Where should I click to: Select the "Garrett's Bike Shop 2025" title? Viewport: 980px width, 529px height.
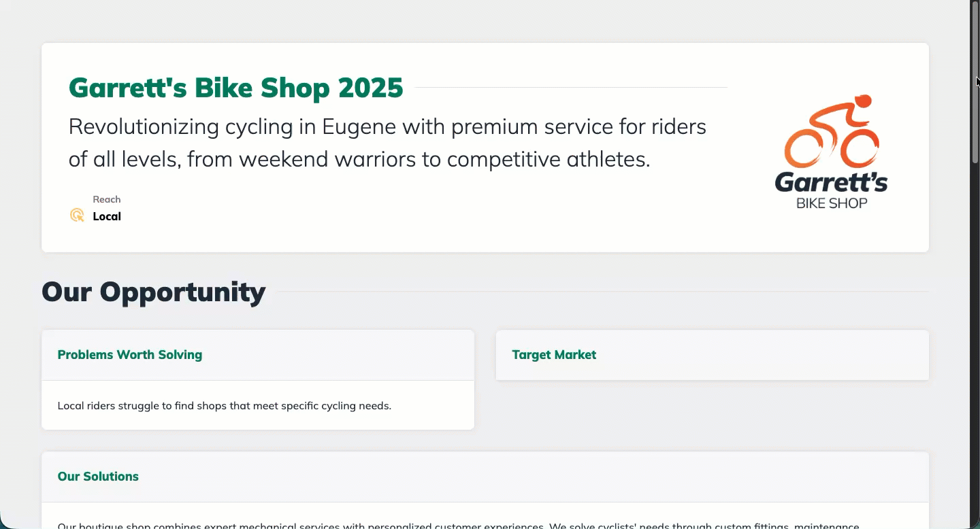pos(235,88)
